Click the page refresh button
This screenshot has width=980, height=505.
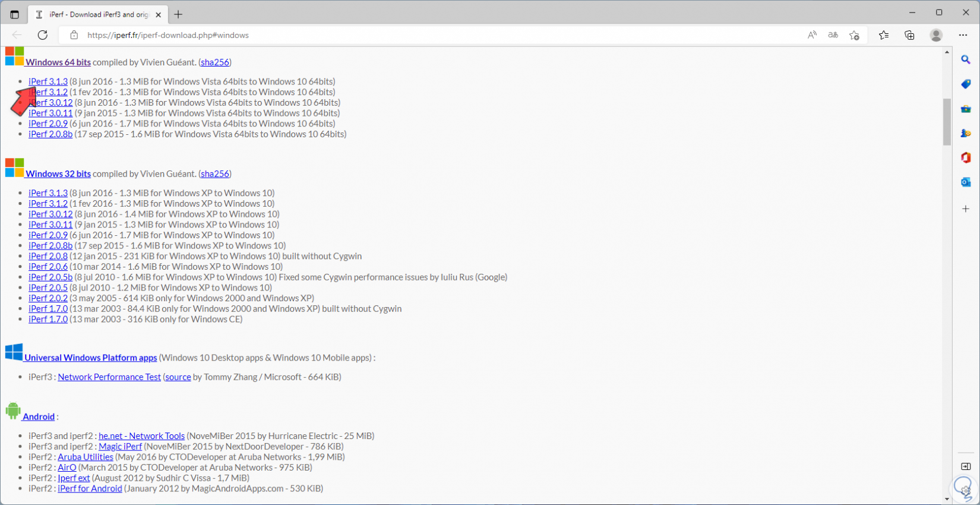coord(43,35)
